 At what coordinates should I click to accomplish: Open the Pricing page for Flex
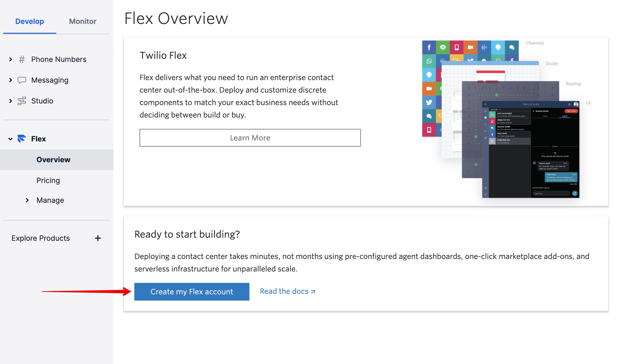(x=48, y=180)
